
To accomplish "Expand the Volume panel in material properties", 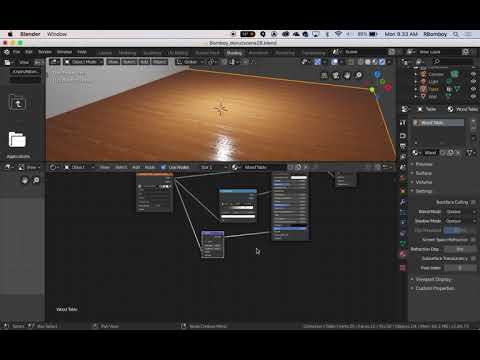I will click(424, 182).
